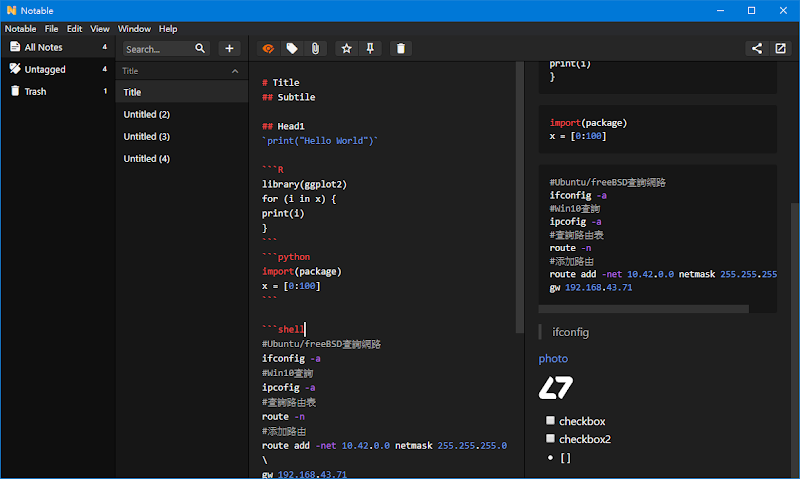
Task: Click the ifconfig blockquote in preview
Action: pyautogui.click(x=570, y=332)
